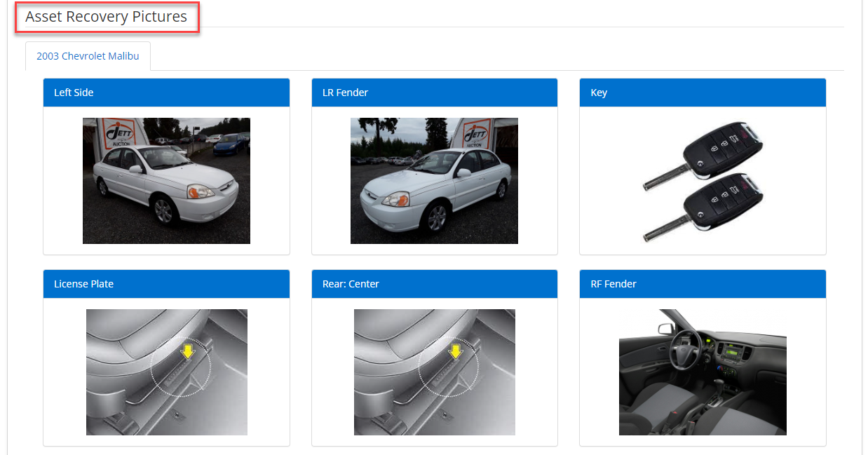
Task: Select the LR Fender panel header
Action: [x=435, y=93]
